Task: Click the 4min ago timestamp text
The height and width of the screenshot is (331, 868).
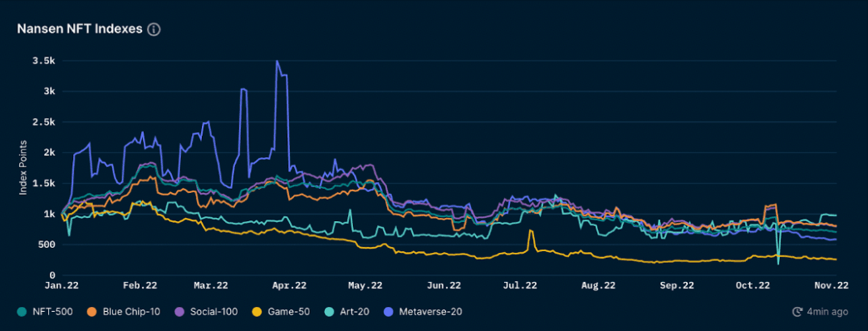Action: pyautogui.click(x=827, y=312)
